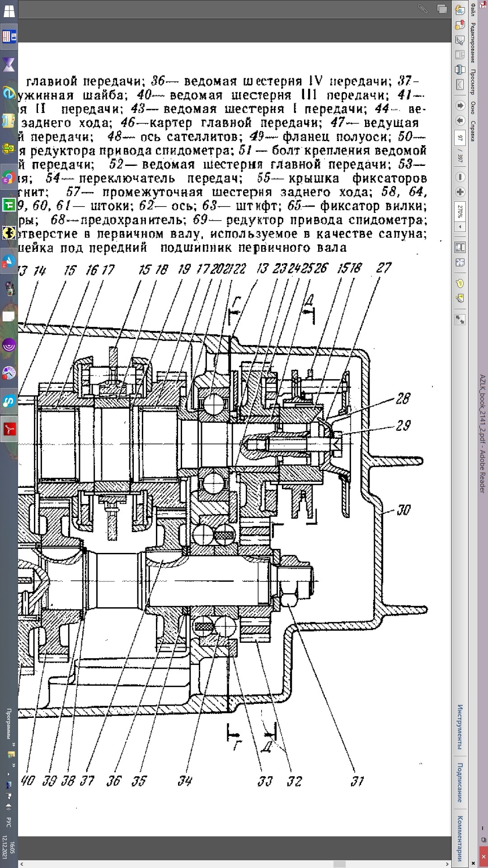Click the create PDF online icon
This screenshot has width=488, height=868.
click(x=460, y=25)
